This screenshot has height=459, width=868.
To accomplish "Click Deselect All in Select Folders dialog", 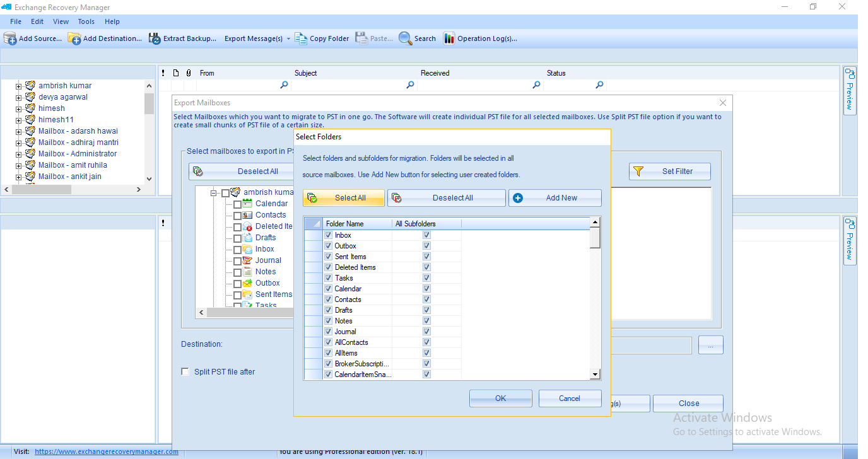I will pyautogui.click(x=447, y=198).
